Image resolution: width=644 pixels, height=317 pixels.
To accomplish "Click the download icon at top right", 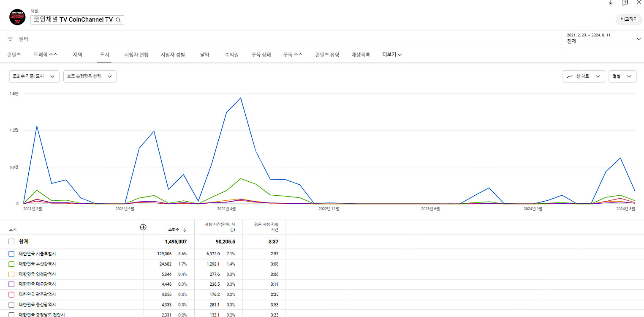I will (611, 3).
